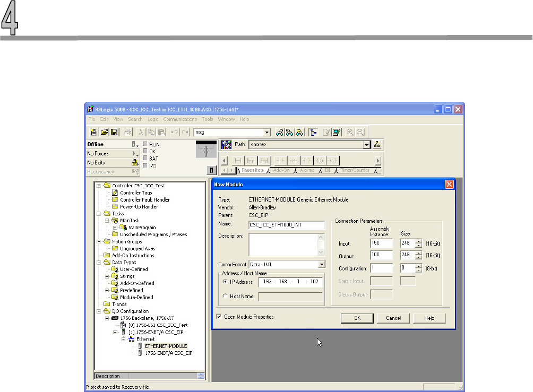This screenshot has width=533, height=392.
Task: Save the project with the floppy icon
Action: [x=114, y=133]
